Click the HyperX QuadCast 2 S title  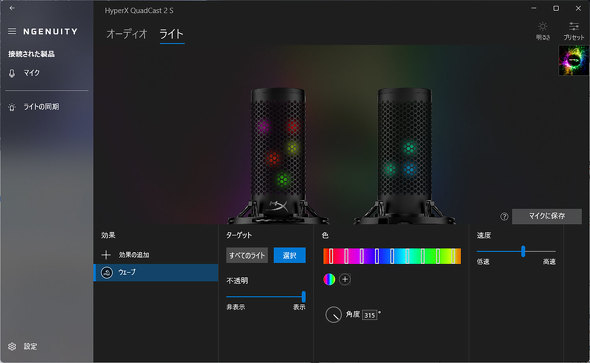point(139,11)
